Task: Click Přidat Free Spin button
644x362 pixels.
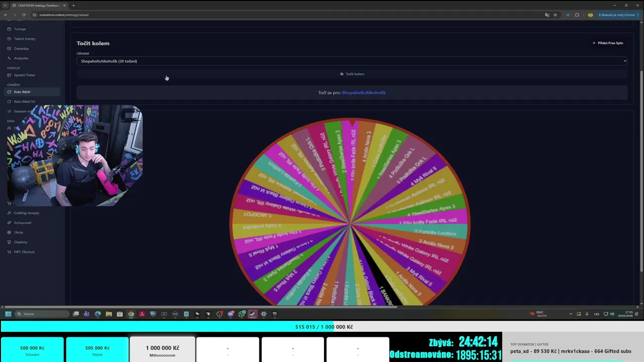Action: click(x=608, y=43)
